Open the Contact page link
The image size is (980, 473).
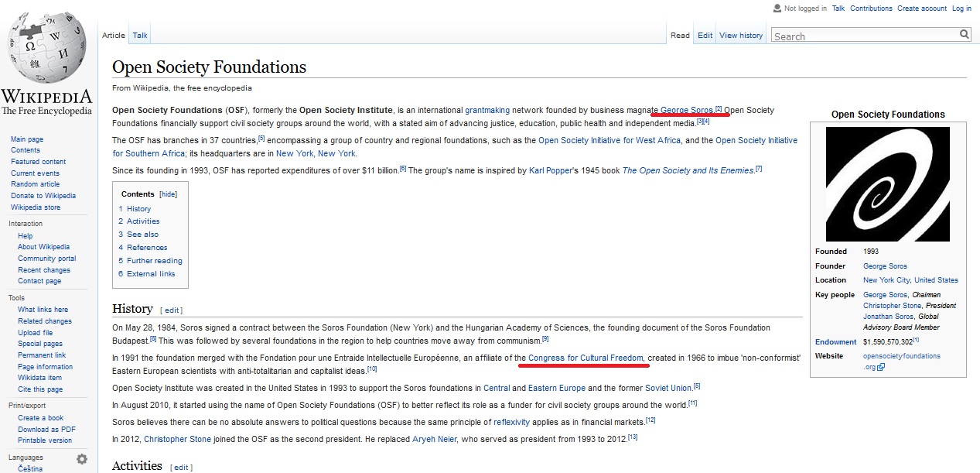[x=39, y=281]
